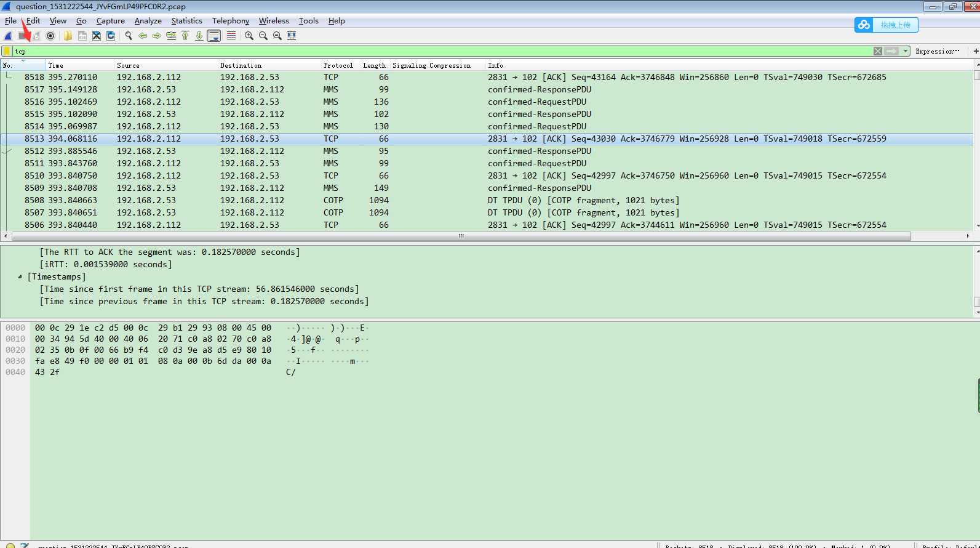The height and width of the screenshot is (548, 980).
Task: Open the Statistics menu
Action: (x=187, y=21)
